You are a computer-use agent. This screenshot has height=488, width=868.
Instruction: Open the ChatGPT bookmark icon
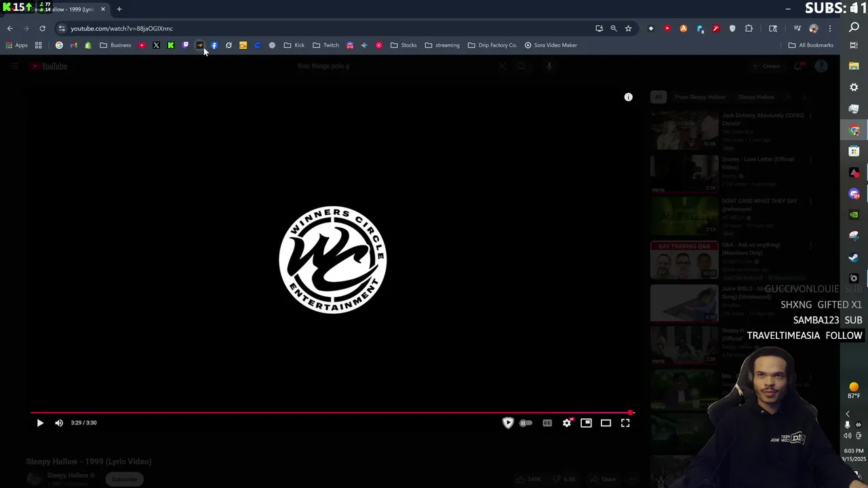pyautogui.click(x=272, y=45)
